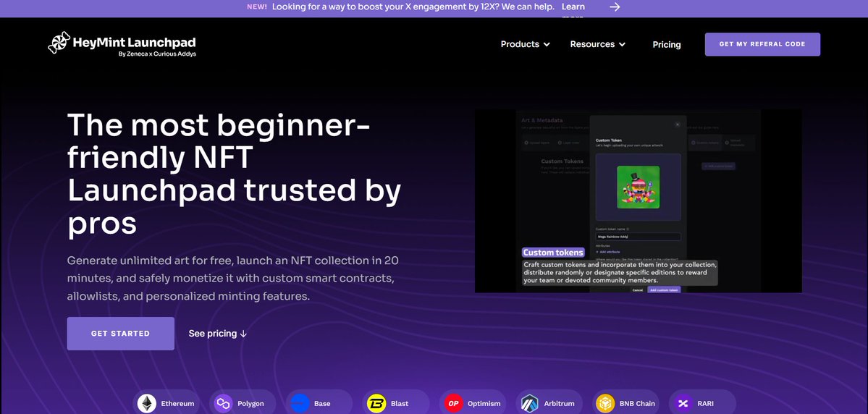Screen dimensions: 868x414
Task: Click the Optimism label text
Action: coord(484,404)
